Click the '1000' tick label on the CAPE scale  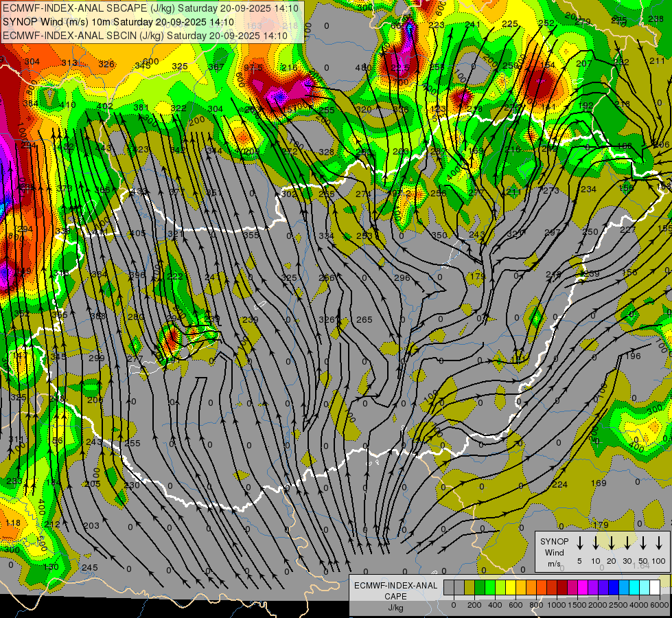[x=557, y=605]
